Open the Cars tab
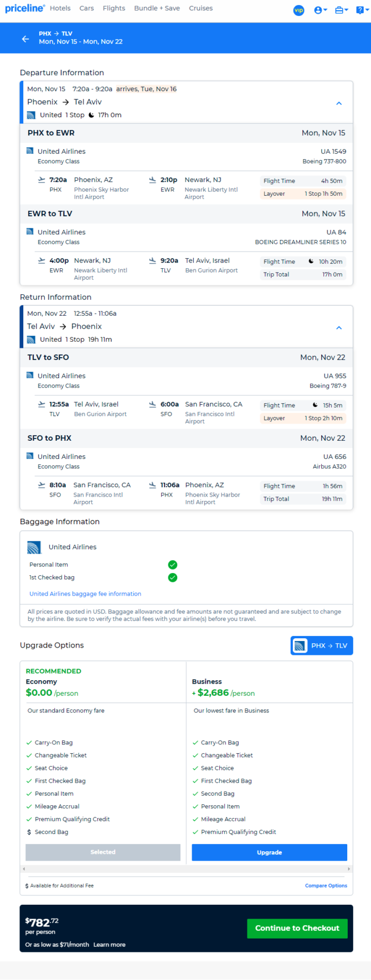 tap(86, 8)
